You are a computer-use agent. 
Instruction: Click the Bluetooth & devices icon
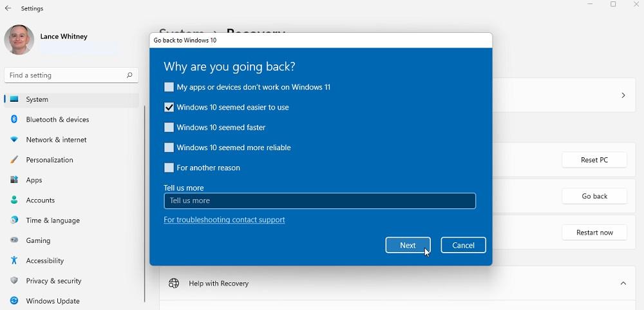coord(14,119)
